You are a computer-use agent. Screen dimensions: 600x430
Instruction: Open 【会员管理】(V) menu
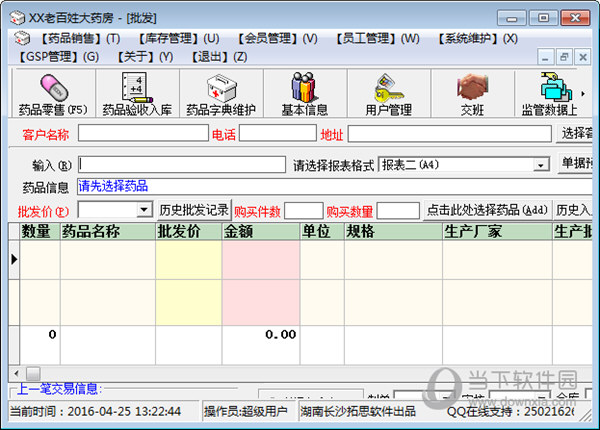coord(277,38)
